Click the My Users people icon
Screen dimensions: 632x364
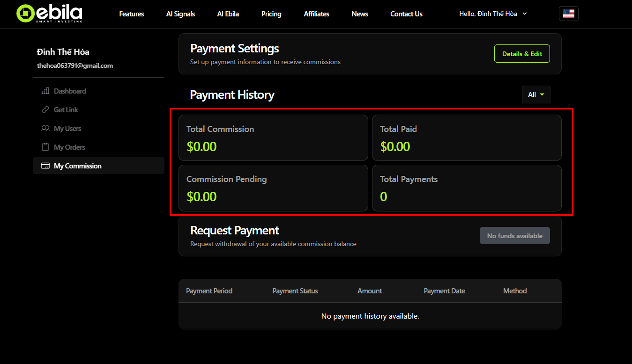pyautogui.click(x=45, y=129)
